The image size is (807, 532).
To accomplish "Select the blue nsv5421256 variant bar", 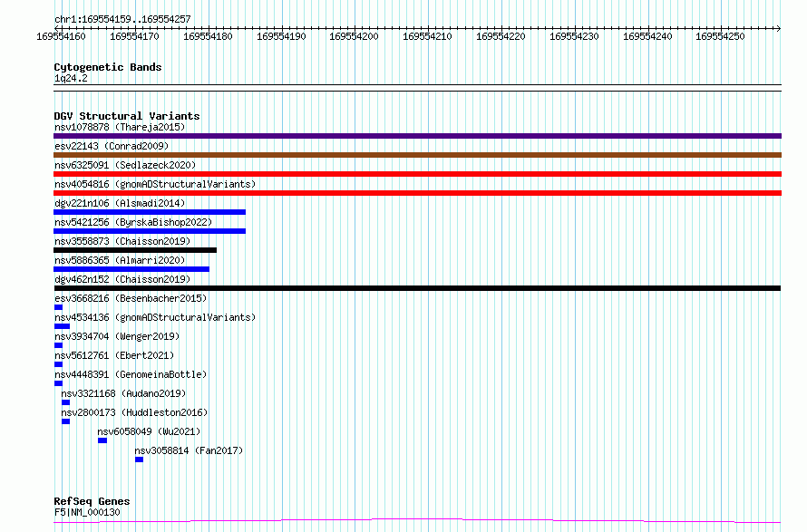I will coord(150,231).
